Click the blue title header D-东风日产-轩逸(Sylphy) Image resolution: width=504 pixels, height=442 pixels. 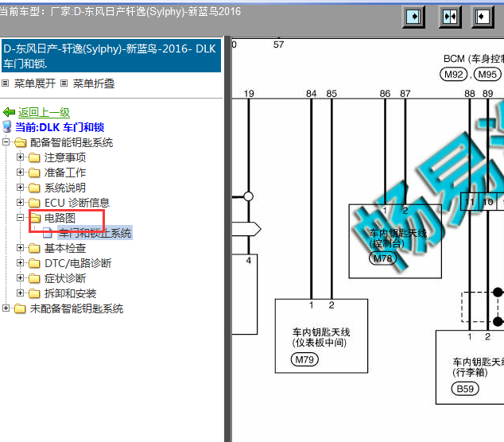coord(111,56)
